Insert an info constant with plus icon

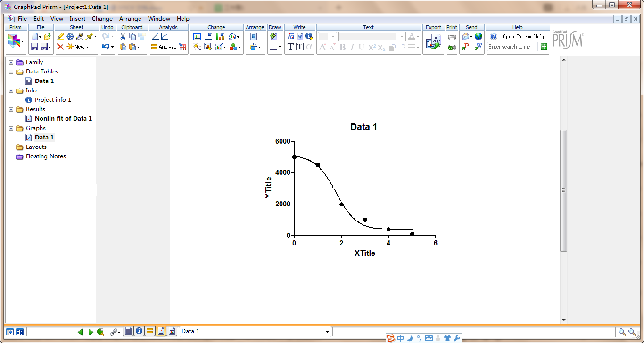coord(309,36)
